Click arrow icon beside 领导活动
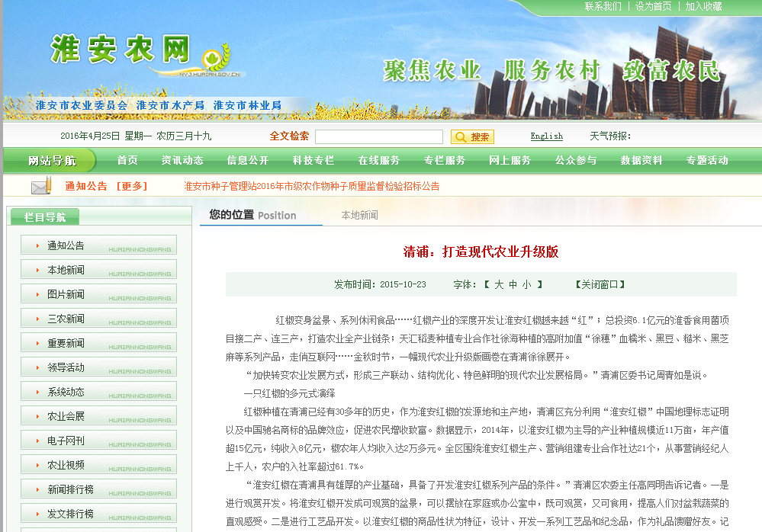The width and height of the screenshot is (762, 532). pyautogui.click(x=37, y=367)
